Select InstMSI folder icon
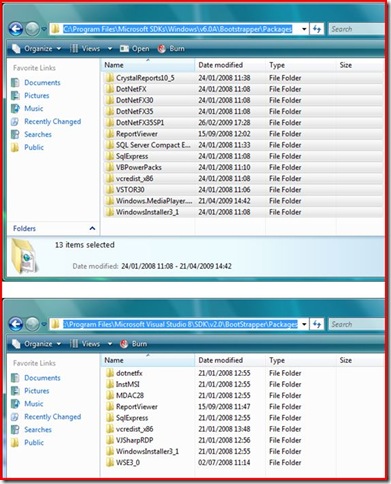The image size is (391, 484). 109,385
